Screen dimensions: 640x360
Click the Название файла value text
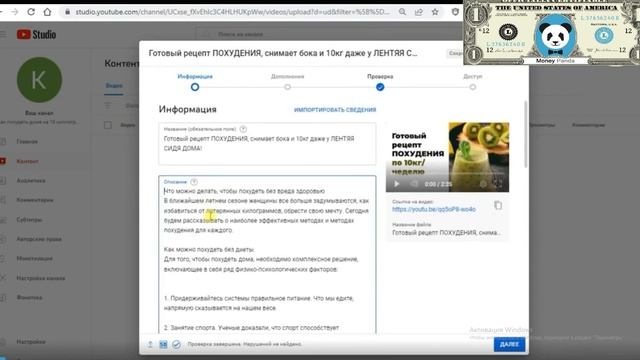point(446,233)
